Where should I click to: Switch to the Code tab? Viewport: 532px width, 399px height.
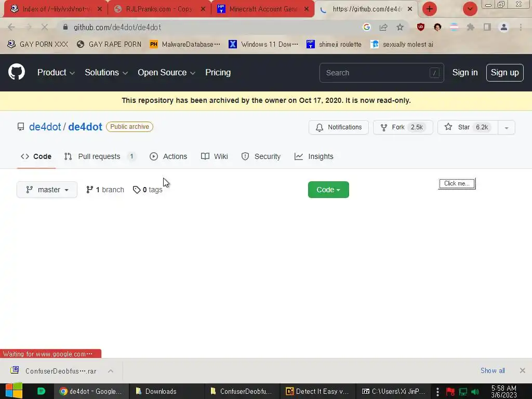36,156
